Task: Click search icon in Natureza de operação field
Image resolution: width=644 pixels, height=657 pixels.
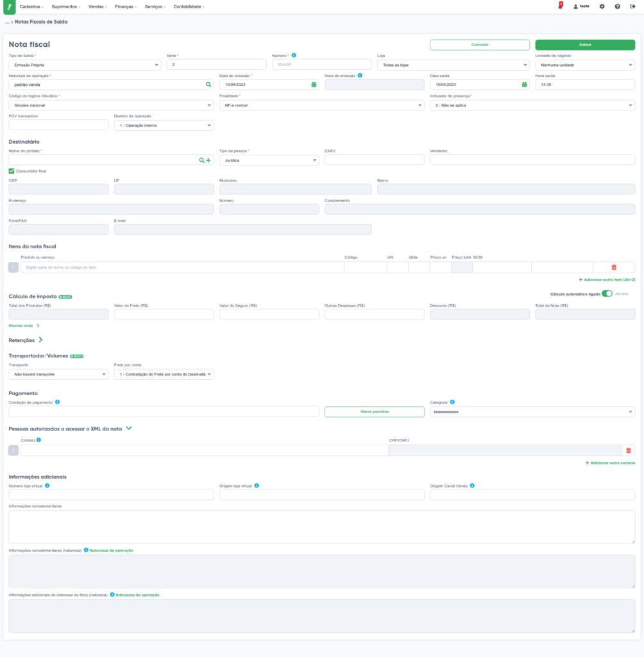Action: (x=208, y=84)
